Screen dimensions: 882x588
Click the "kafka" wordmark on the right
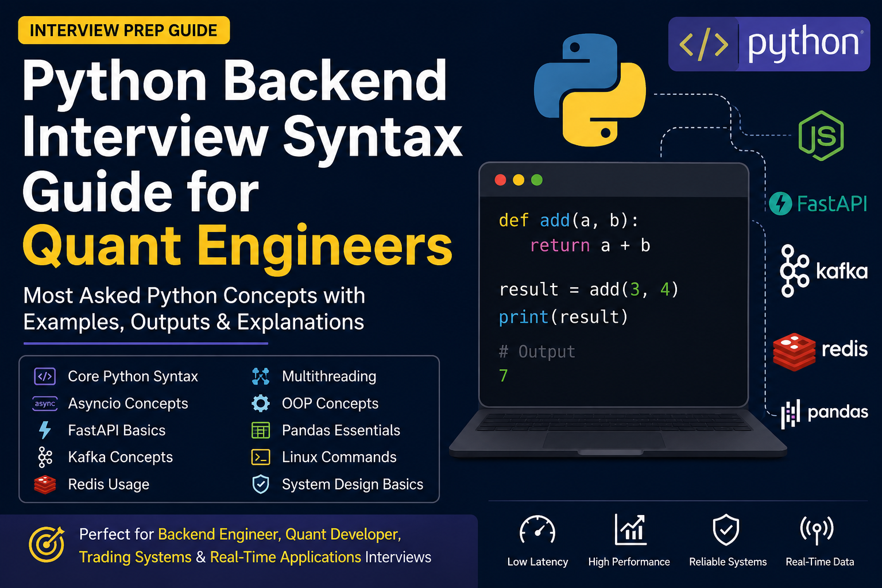[842, 270]
